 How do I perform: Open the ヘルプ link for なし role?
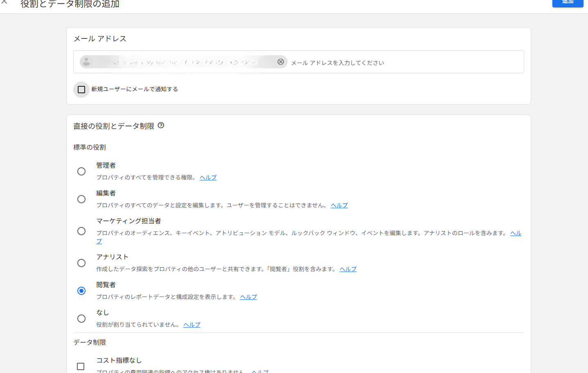pos(191,325)
